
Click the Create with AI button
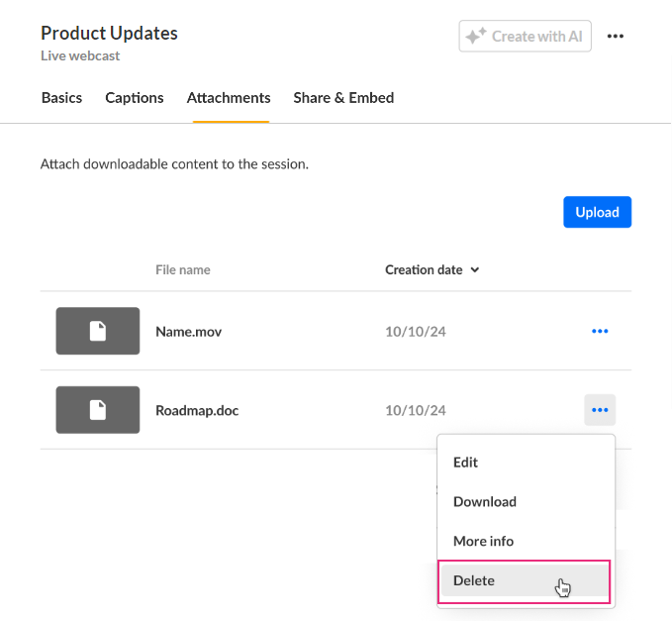526,37
